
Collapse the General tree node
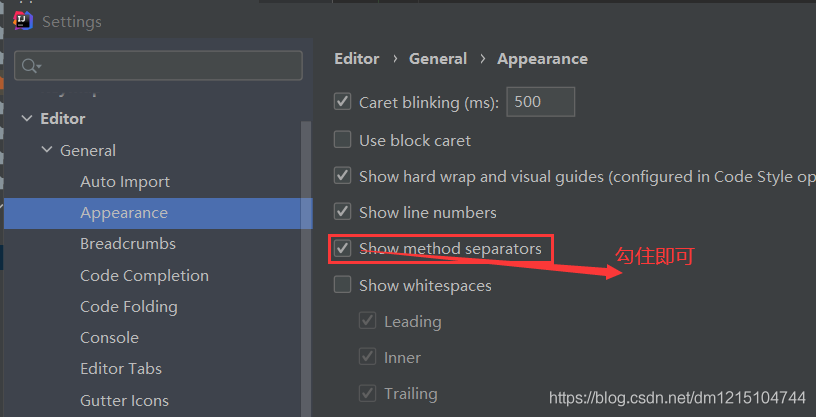[x=47, y=150]
